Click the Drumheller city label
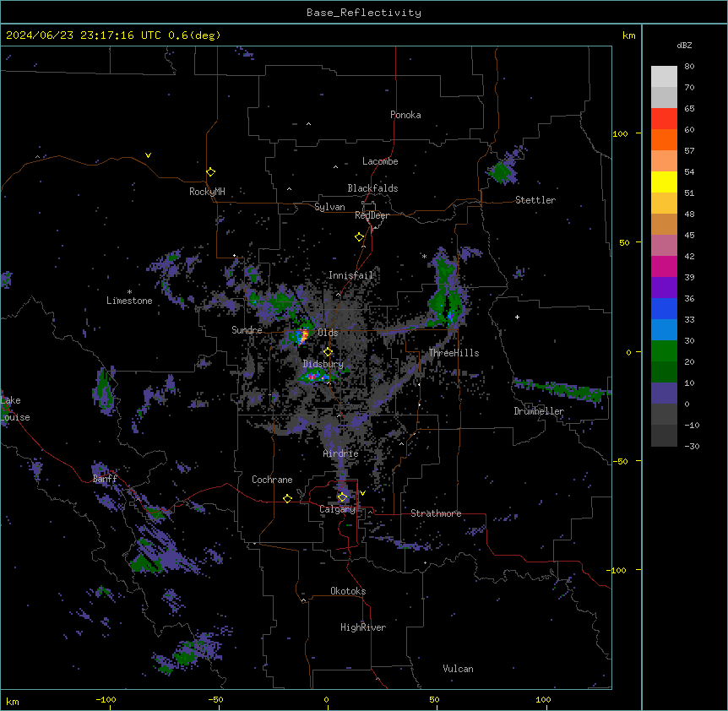Image resolution: width=728 pixels, height=711 pixels. [539, 411]
